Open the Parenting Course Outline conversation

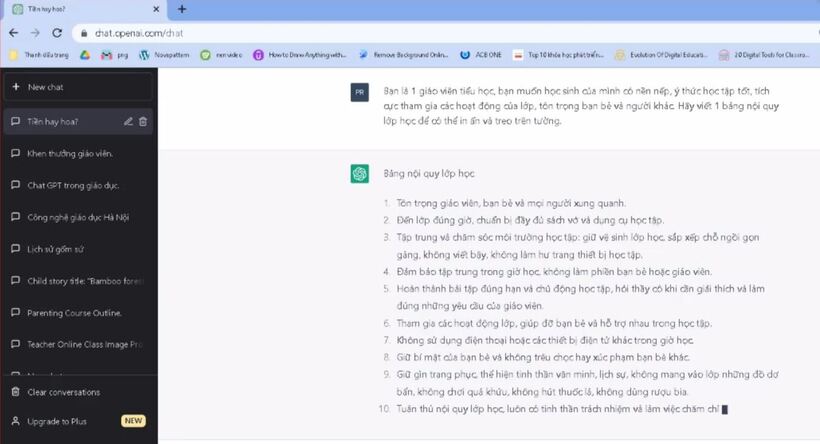pos(78,312)
